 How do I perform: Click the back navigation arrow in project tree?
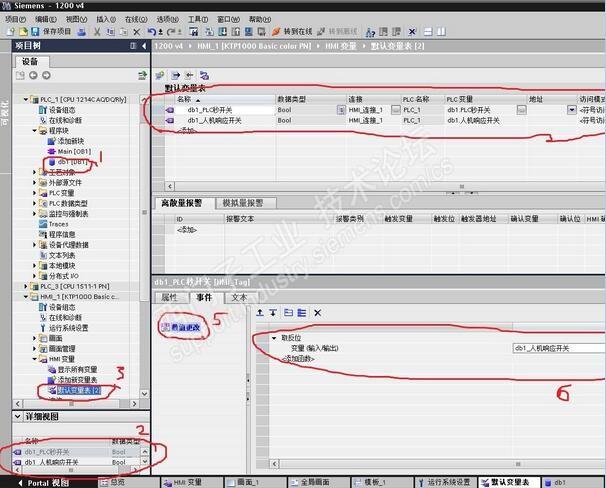[33, 75]
